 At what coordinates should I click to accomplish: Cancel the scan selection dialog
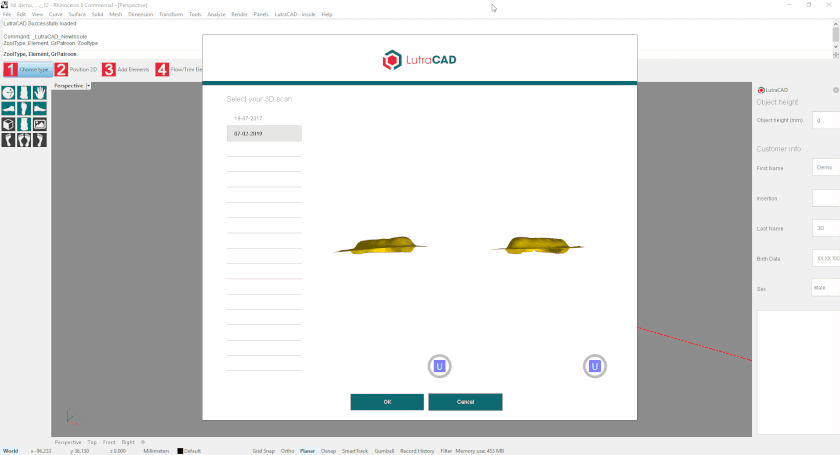466,402
